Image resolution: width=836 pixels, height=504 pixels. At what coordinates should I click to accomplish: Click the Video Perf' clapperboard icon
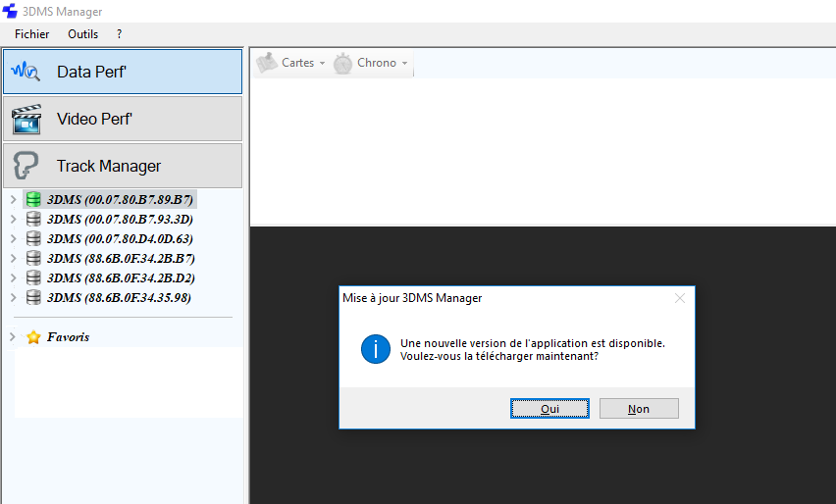click(x=26, y=119)
